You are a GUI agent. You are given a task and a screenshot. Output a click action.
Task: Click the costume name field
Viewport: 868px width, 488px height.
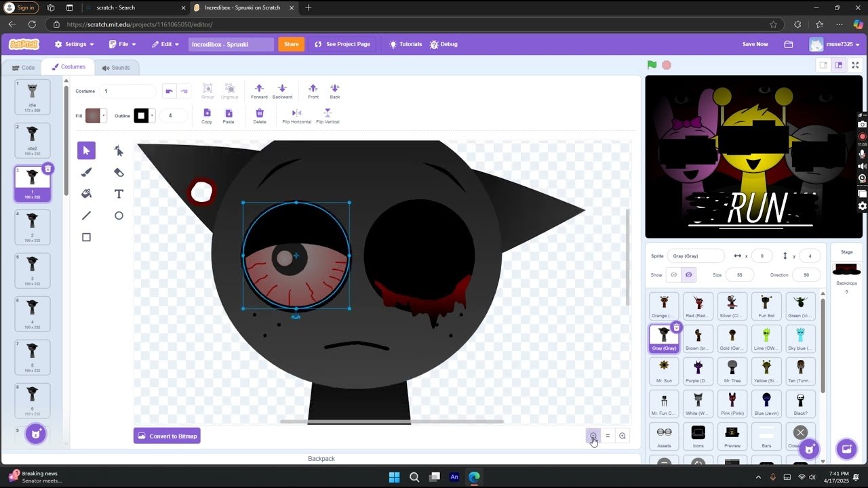(128, 91)
